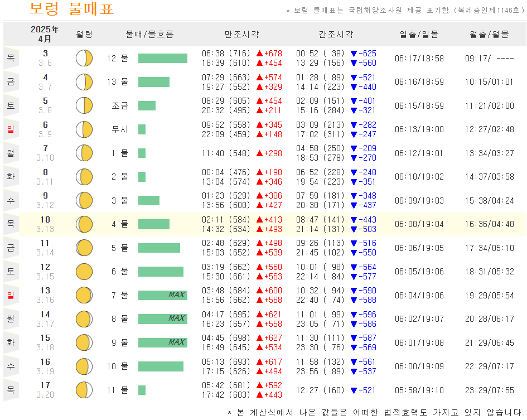The width and height of the screenshot is (527, 420).
Task: Click the half moon icon on April 5
Action: tap(84, 105)
